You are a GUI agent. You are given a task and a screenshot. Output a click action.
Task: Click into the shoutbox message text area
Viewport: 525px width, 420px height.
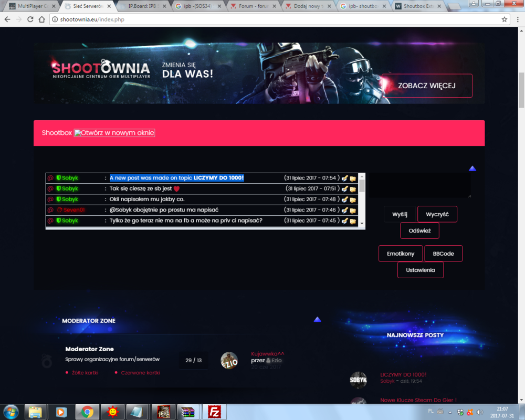418,185
